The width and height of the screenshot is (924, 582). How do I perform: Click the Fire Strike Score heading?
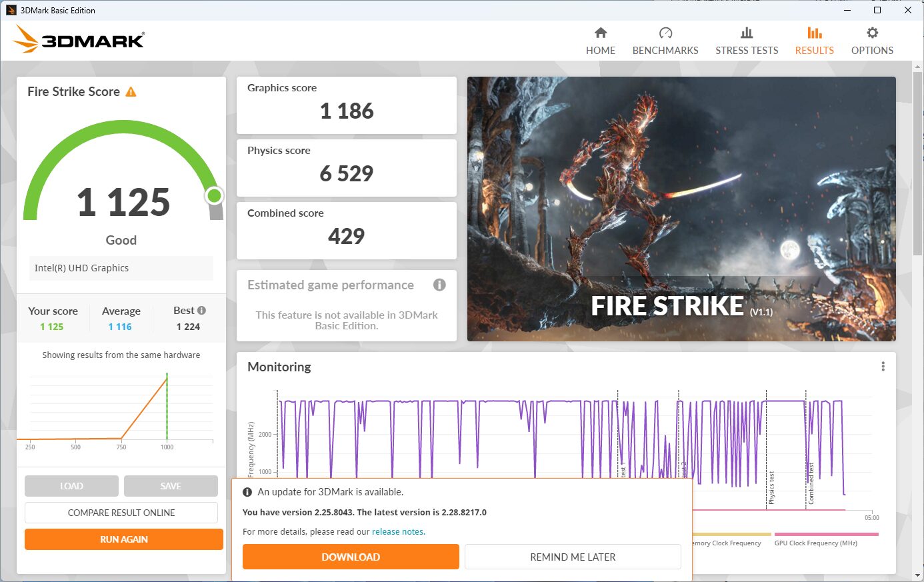(73, 92)
